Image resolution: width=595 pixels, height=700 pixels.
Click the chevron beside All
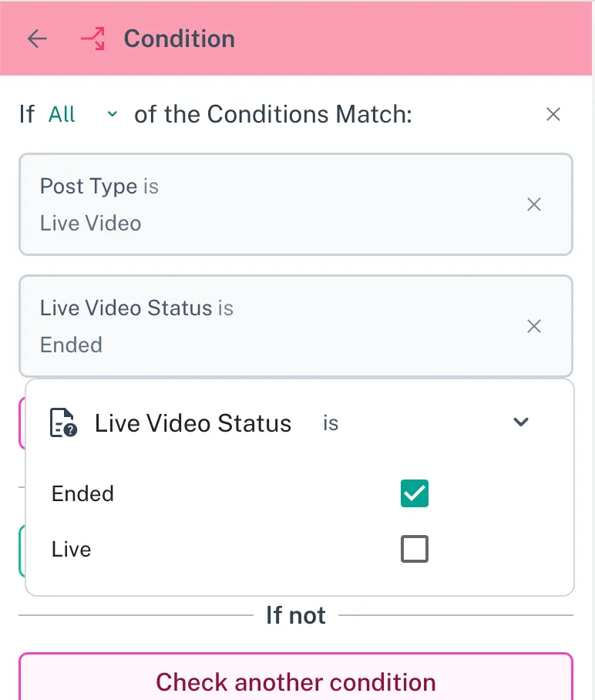click(113, 115)
